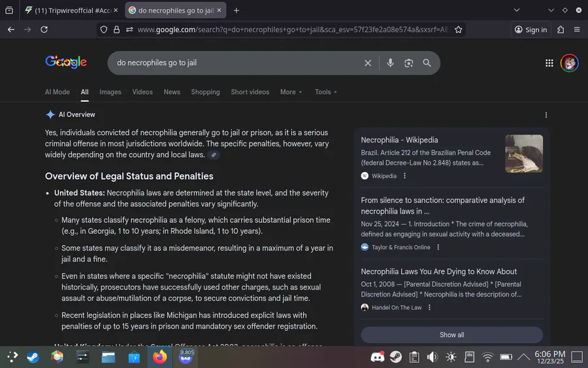588x368 pixels.
Task: Search by image with Google Lens
Action: pos(409,63)
